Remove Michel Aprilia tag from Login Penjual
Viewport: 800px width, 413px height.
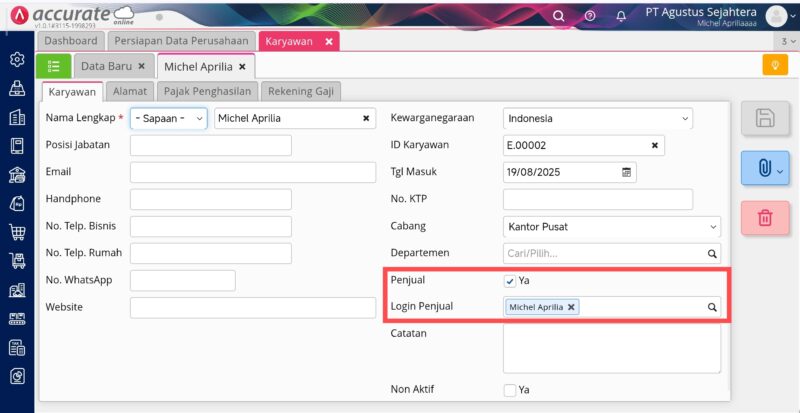click(x=572, y=307)
